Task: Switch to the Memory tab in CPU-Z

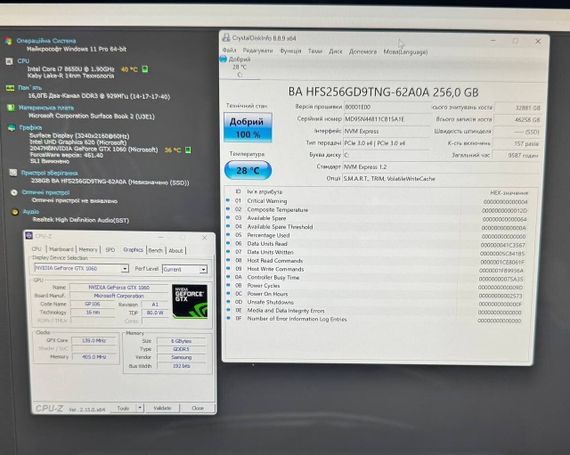Action: click(88, 250)
